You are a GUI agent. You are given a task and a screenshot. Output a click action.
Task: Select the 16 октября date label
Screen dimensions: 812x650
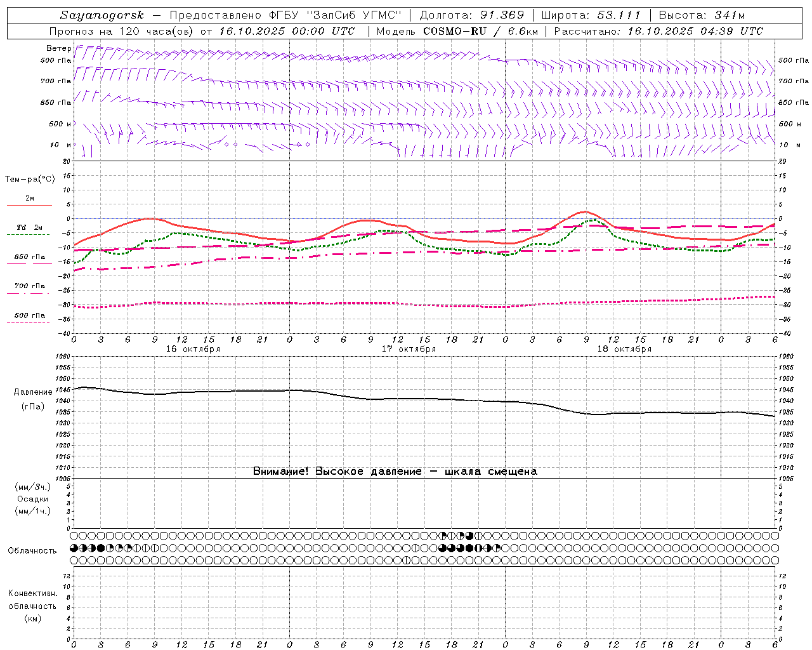click(193, 349)
